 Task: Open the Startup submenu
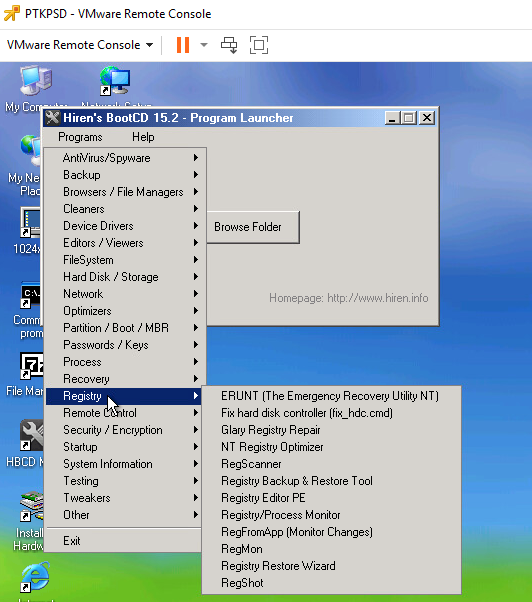pos(124,447)
